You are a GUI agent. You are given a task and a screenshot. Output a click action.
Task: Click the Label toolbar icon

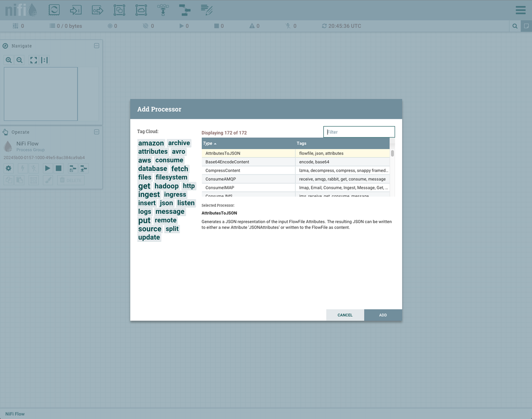click(206, 10)
